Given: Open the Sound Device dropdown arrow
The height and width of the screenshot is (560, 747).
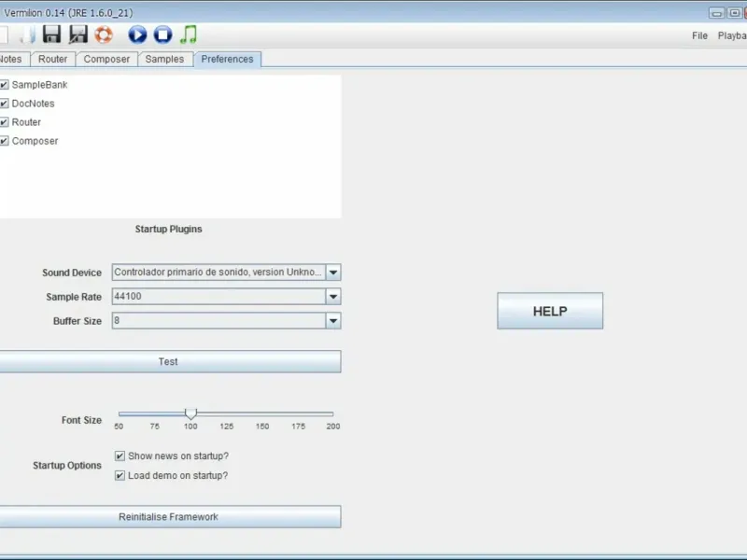Looking at the screenshot, I should coord(333,273).
